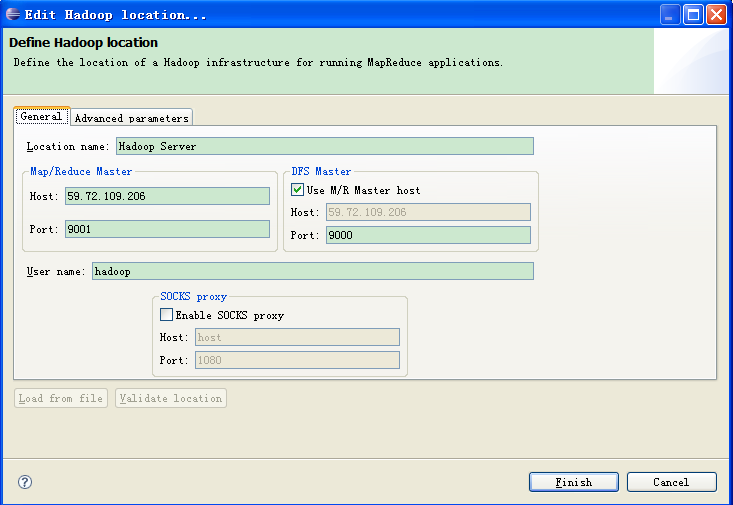Screen dimensions: 733x505
Task: Click the User name label
Action: coord(56,272)
